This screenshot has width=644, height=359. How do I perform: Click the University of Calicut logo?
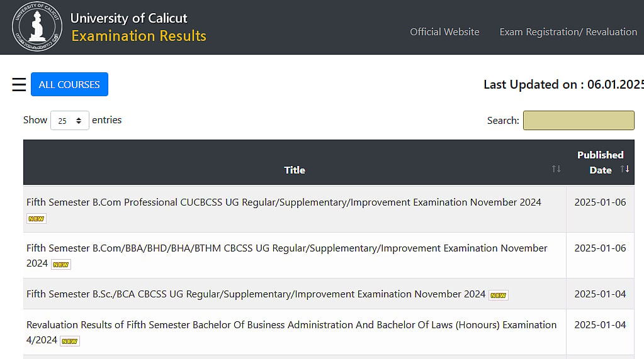click(37, 27)
